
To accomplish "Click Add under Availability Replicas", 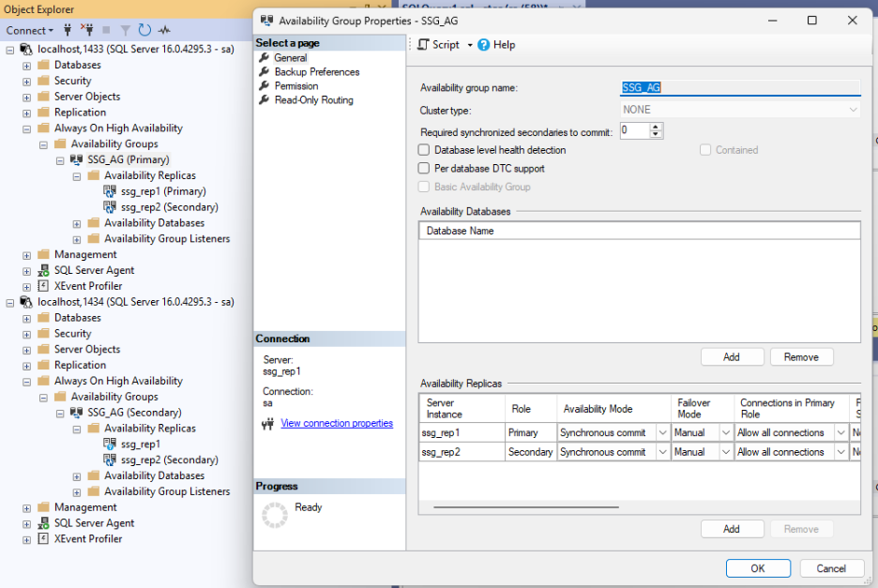I will [x=732, y=529].
